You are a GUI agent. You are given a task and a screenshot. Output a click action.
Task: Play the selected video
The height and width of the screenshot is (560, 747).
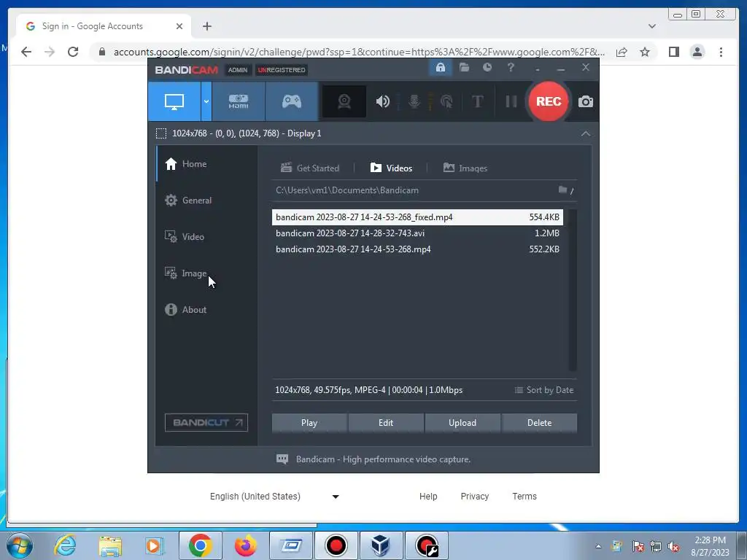(x=309, y=423)
